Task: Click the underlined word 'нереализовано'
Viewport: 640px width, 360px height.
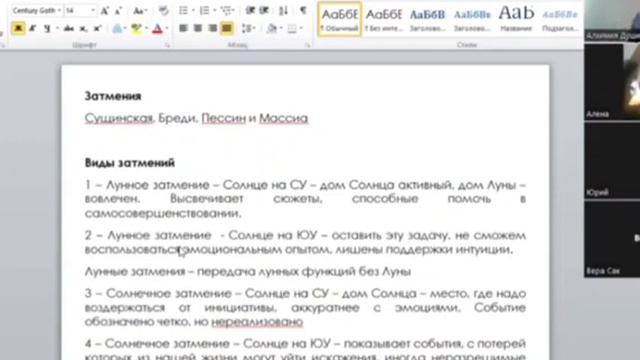Action: [257, 322]
